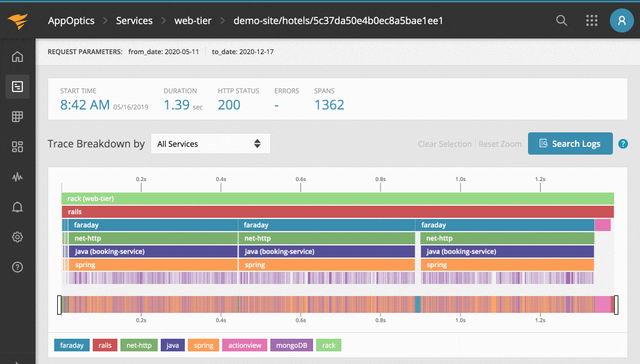Screen dimensions: 640x364
Task: Toggle the faraday legend chip
Action: (x=72, y=345)
